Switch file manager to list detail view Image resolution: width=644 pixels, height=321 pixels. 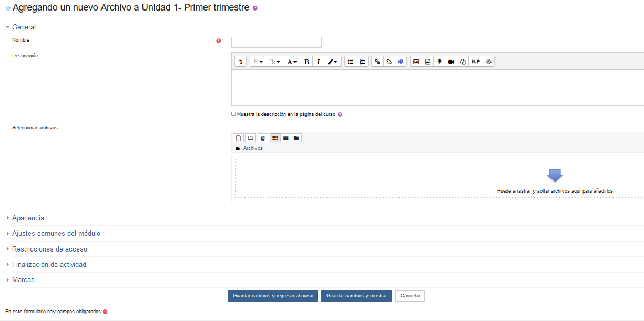[285, 138]
